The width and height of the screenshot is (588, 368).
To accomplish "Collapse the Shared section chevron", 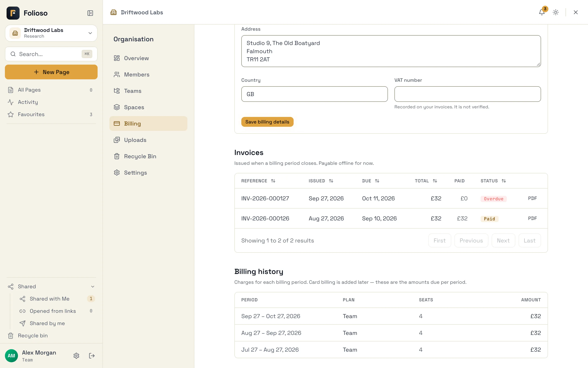I will [x=92, y=286].
